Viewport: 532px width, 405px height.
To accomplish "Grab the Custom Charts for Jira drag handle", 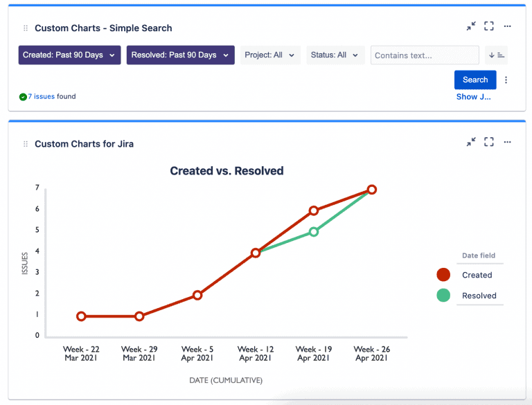I will tap(26, 144).
